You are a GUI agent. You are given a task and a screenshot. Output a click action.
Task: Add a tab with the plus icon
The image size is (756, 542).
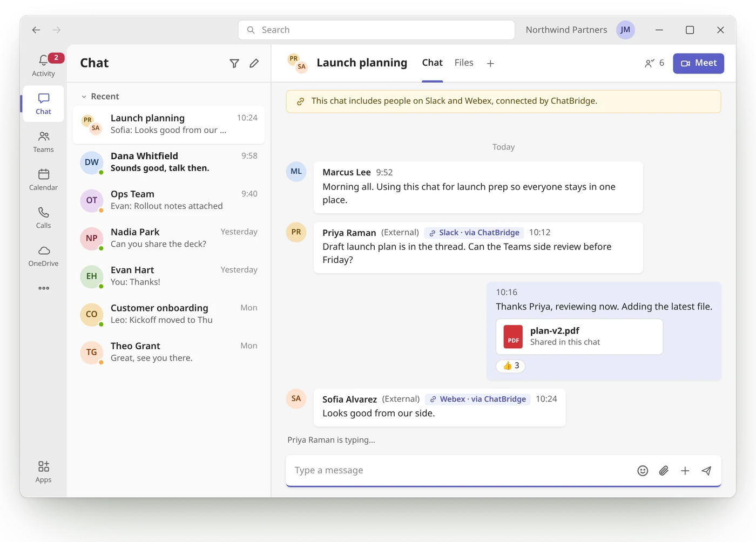pyautogui.click(x=490, y=64)
